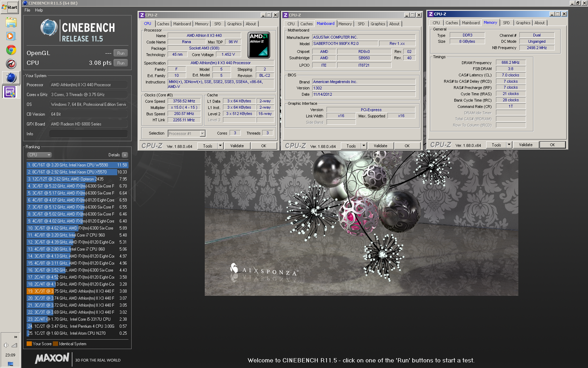Click OK in third CPU-Z window
Screen dimensions: 588x368
tap(552, 145)
